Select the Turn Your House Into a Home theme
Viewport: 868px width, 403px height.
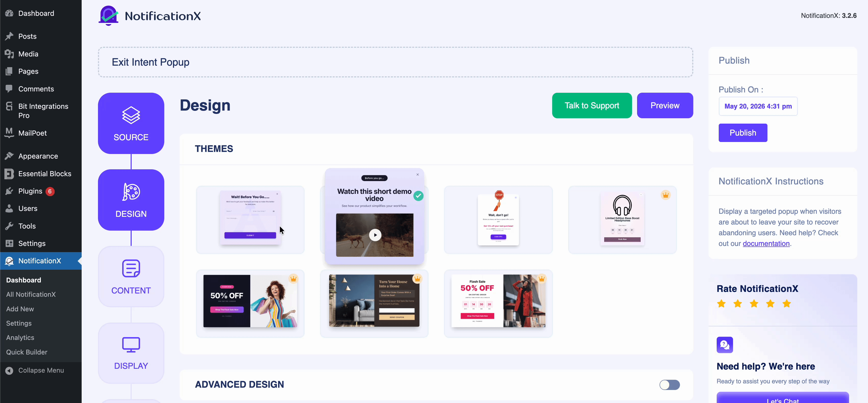[x=374, y=303]
